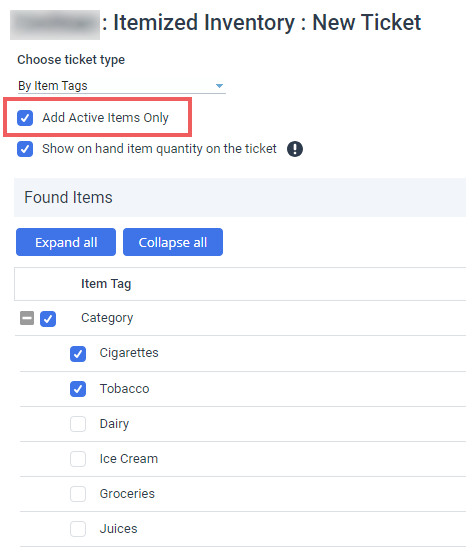Screen dimensions: 466x547
Task: Check the Ice Cream tag checkbox
Action: pos(78,459)
